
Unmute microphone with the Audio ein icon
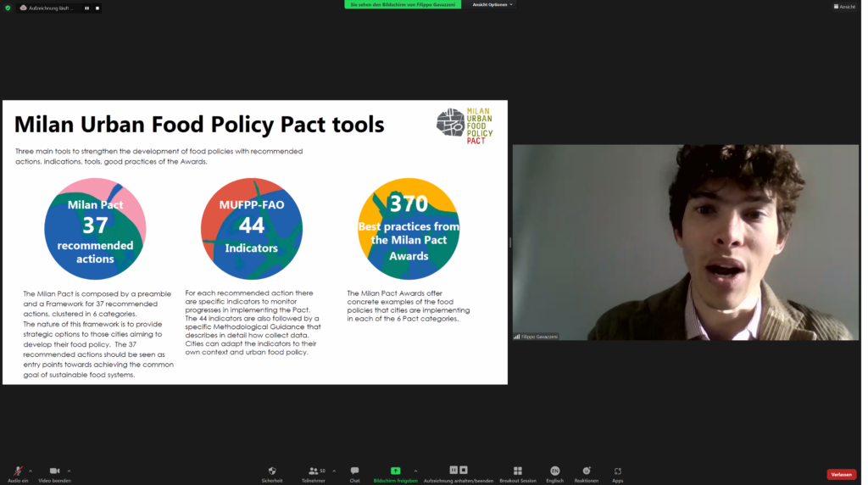pos(18,471)
